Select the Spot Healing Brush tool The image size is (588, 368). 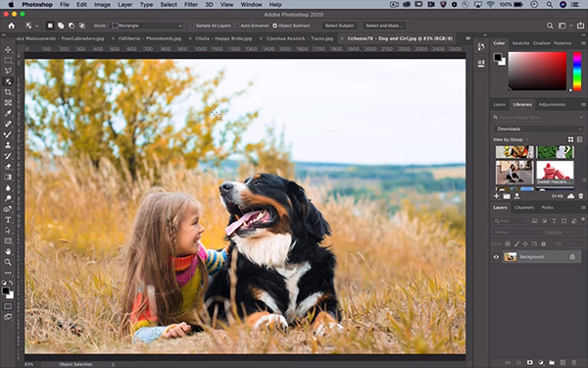pos(8,124)
